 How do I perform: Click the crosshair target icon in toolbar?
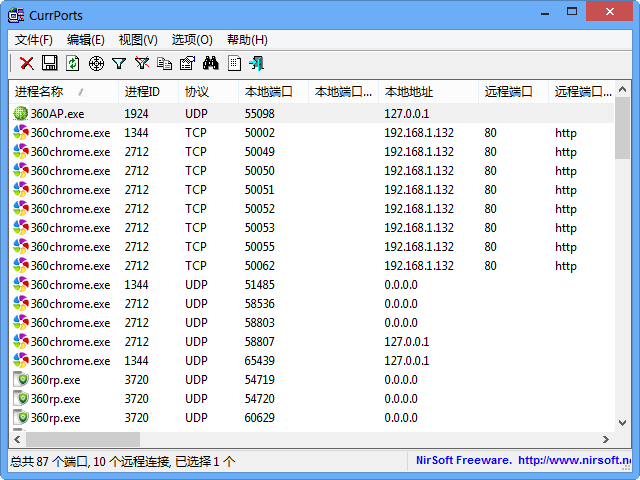click(x=96, y=63)
